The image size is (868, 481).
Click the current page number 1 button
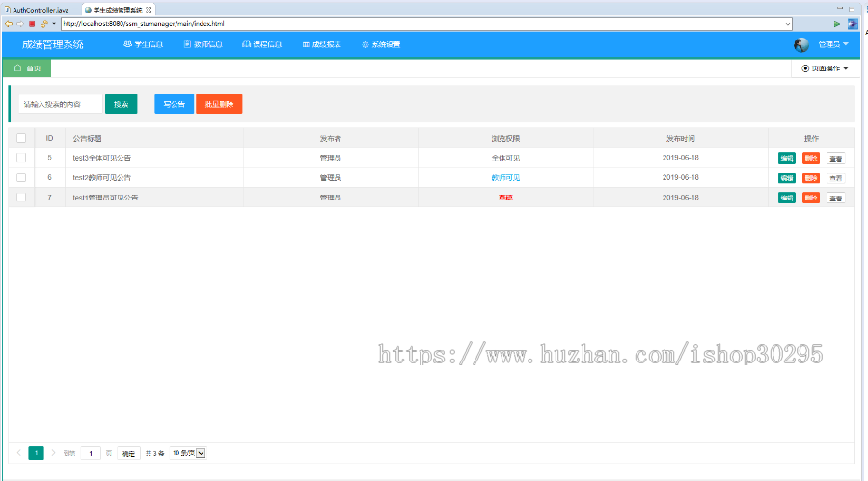(36, 453)
